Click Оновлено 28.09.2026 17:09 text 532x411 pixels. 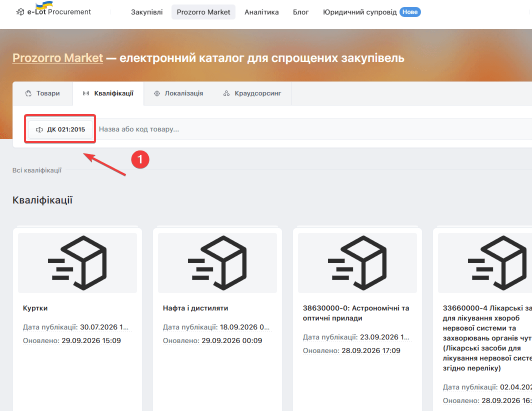click(x=351, y=350)
